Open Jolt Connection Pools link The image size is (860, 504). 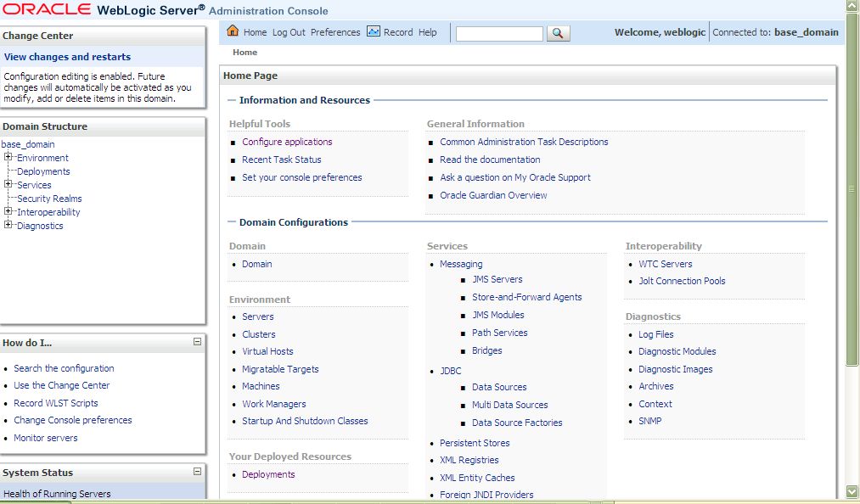pos(682,282)
